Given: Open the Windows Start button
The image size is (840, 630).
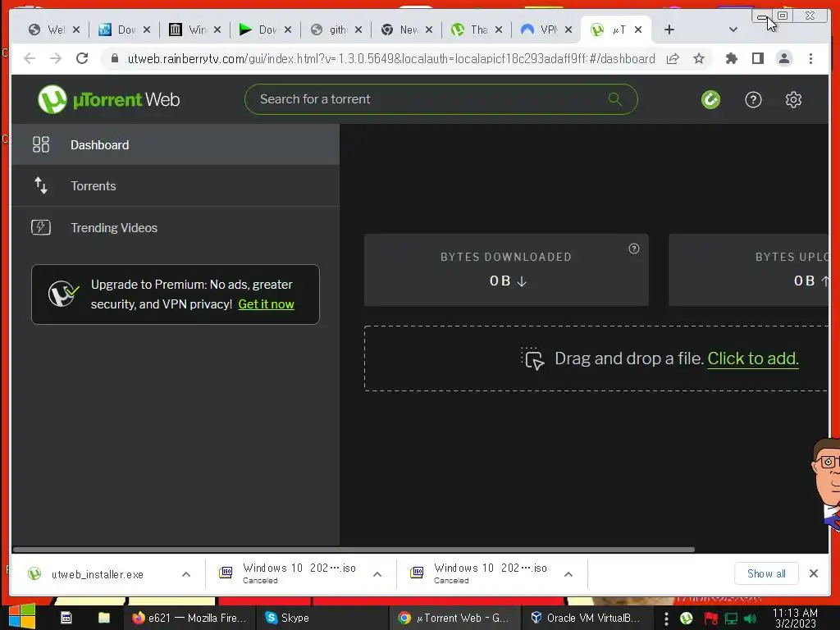Looking at the screenshot, I should [22, 617].
